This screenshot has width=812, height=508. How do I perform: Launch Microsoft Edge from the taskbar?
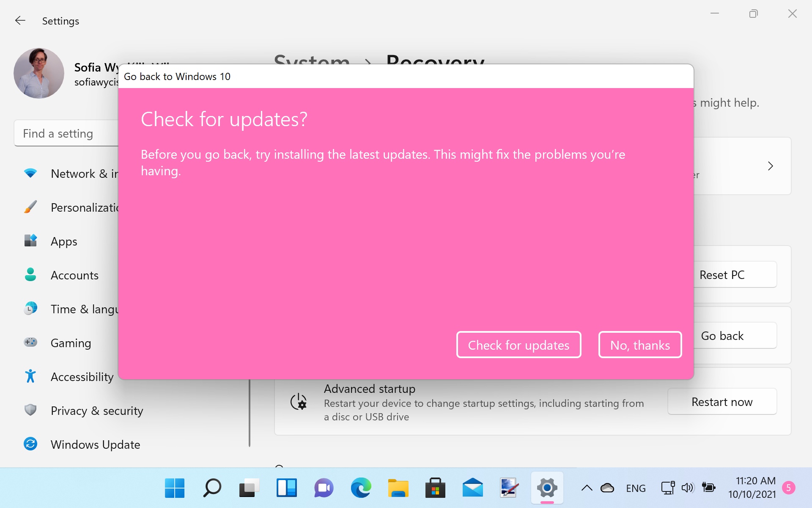[361, 488]
